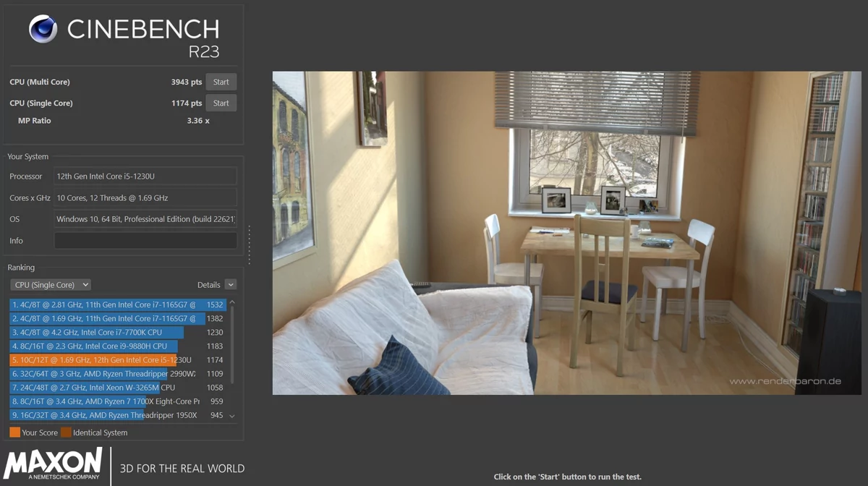This screenshot has width=868, height=486.
Task: Select highlighted row 5 Core i5-1230U
Action: pos(118,360)
